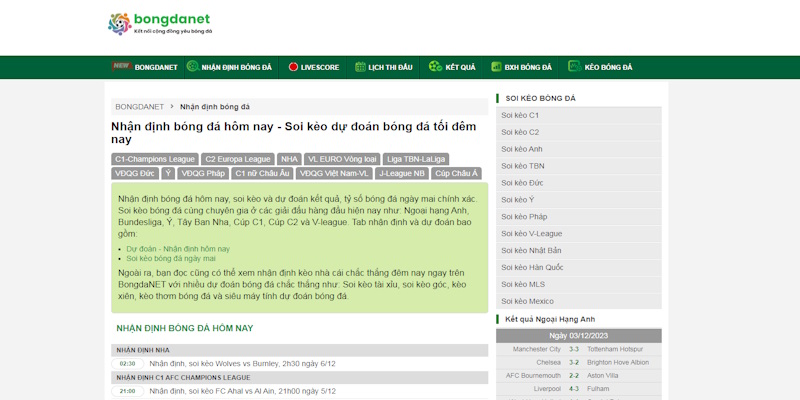Screen dimensions: 800x400
Task: Open Kết quả menu
Action: [x=460, y=67]
